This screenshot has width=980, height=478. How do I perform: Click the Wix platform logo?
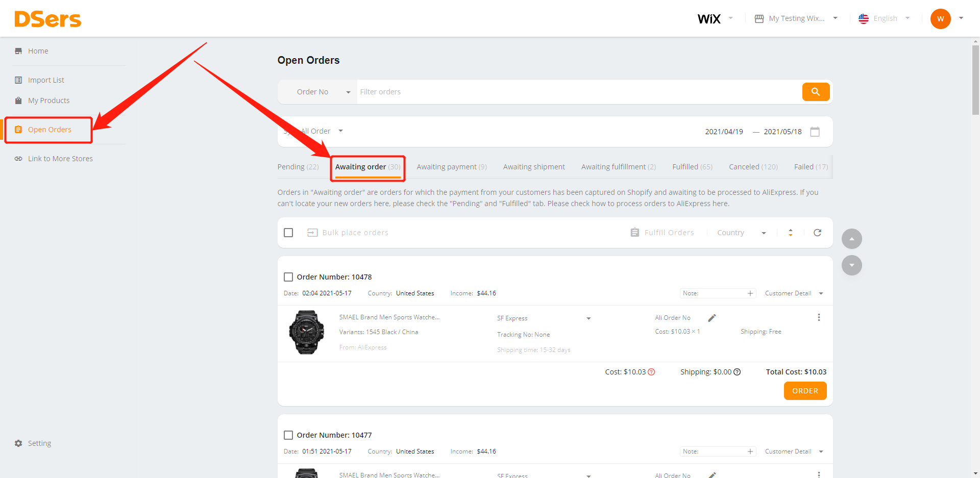(x=709, y=19)
